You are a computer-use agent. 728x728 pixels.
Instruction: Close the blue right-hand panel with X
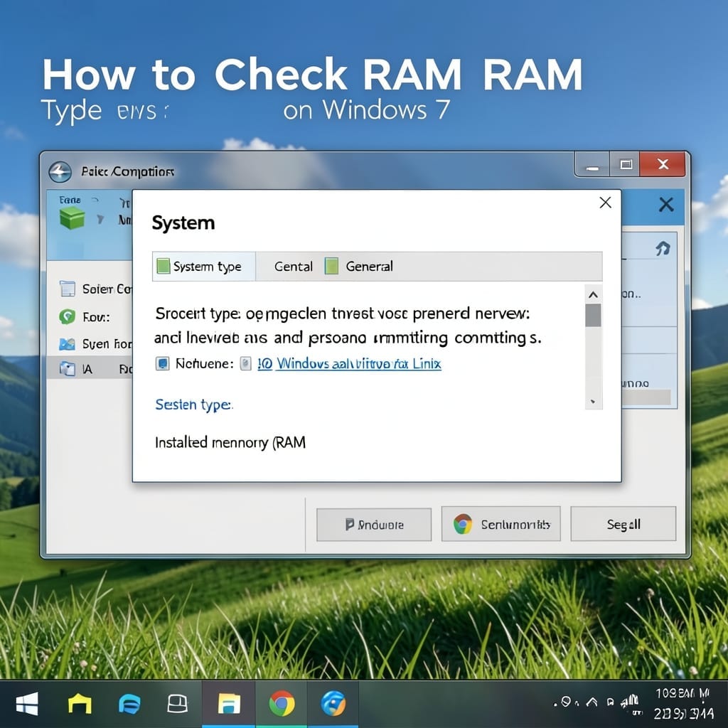tap(666, 204)
